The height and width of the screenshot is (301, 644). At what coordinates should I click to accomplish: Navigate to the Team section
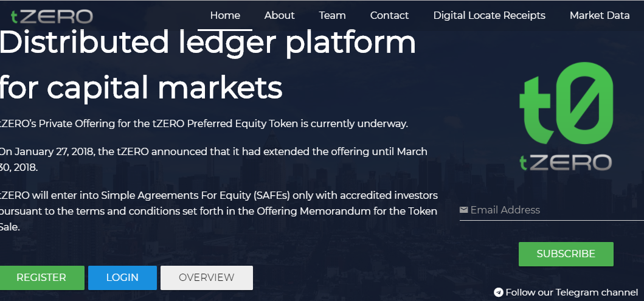pyautogui.click(x=332, y=16)
